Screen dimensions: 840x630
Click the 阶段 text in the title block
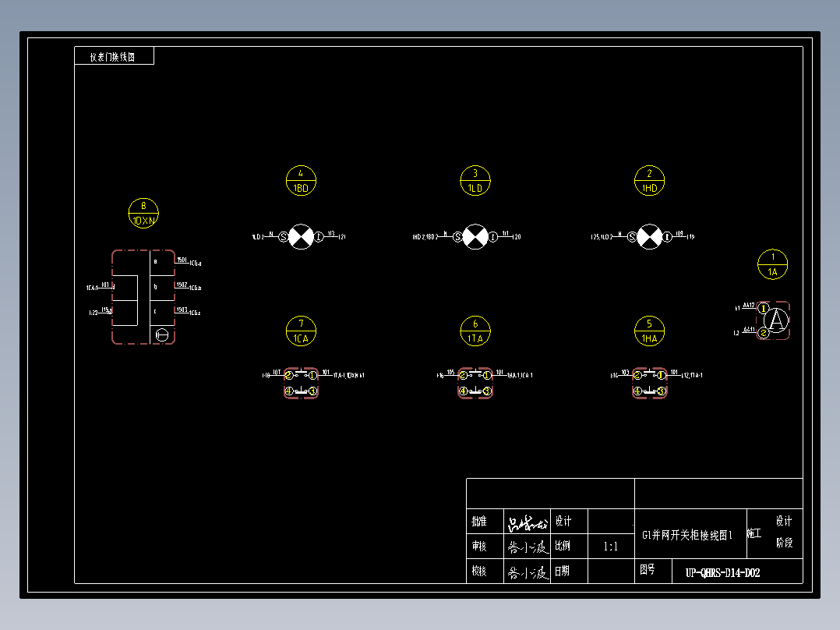click(784, 543)
